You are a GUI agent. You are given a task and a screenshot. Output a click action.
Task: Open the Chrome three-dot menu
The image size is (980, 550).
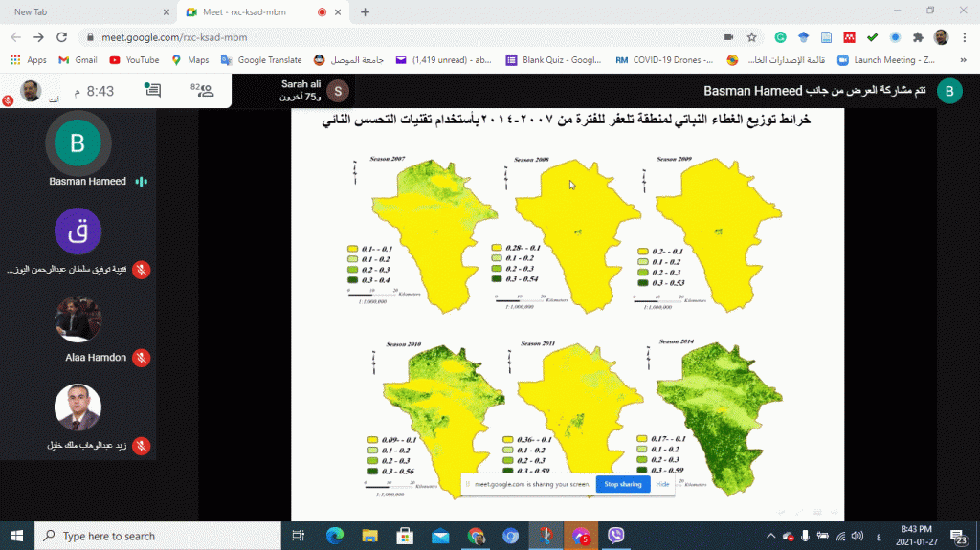[x=965, y=37]
